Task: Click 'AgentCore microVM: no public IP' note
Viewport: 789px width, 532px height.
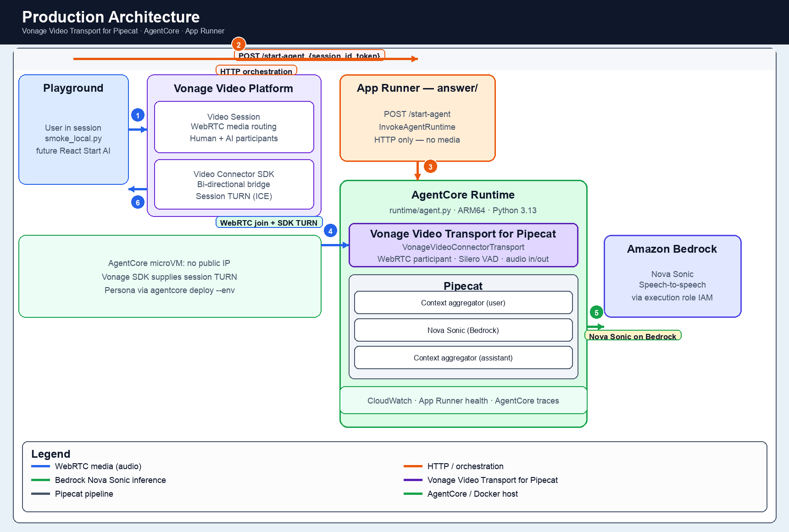Action: [169, 263]
